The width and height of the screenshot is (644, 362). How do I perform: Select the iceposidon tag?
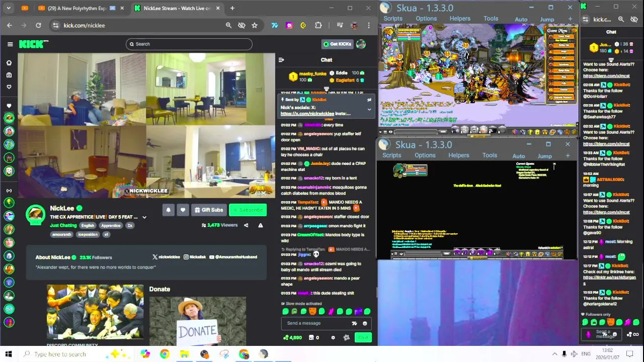[88, 234]
